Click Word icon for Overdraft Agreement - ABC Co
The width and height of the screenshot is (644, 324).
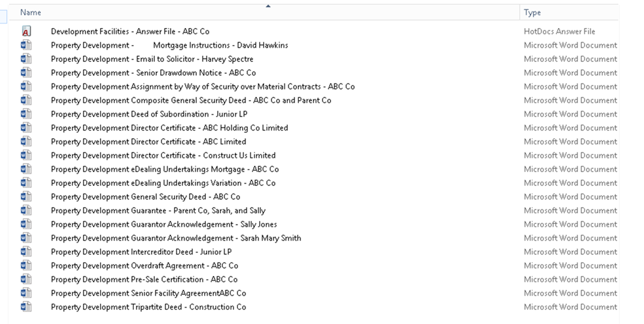click(x=26, y=266)
